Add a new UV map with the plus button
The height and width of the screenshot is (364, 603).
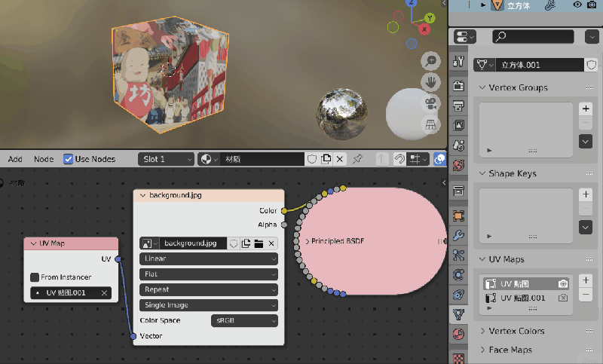coord(586,280)
